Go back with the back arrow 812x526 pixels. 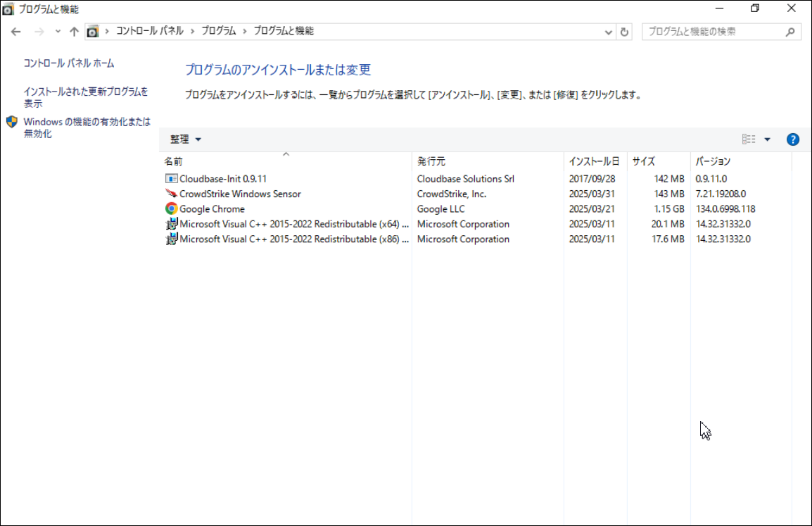pos(16,32)
